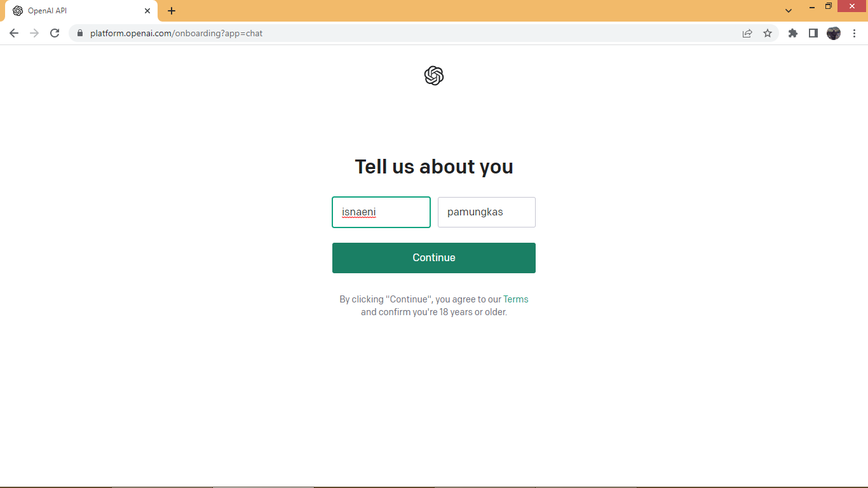Open the Chrome profile avatar
Image resolution: width=868 pixels, height=488 pixels.
(834, 33)
